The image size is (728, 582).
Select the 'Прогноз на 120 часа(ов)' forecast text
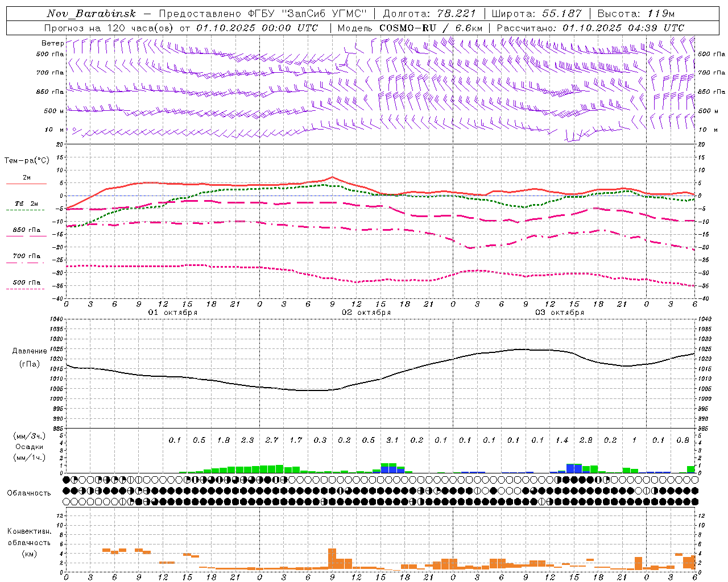pos(109,28)
